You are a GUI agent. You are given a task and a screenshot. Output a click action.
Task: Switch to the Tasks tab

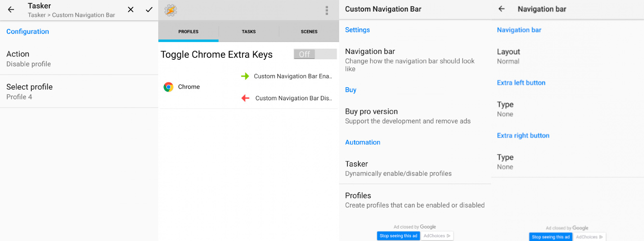[248, 32]
